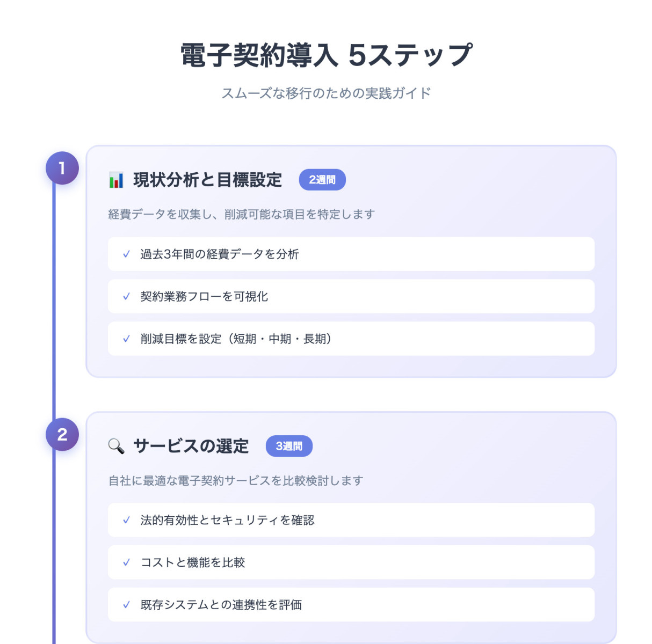Click the サービスの選定 heading
652x644 pixels.
pyautogui.click(x=191, y=446)
